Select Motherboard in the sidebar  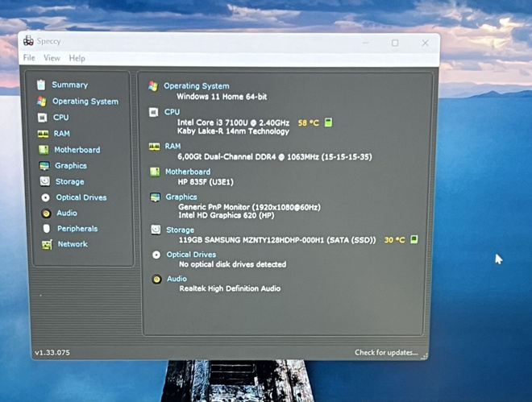(77, 150)
